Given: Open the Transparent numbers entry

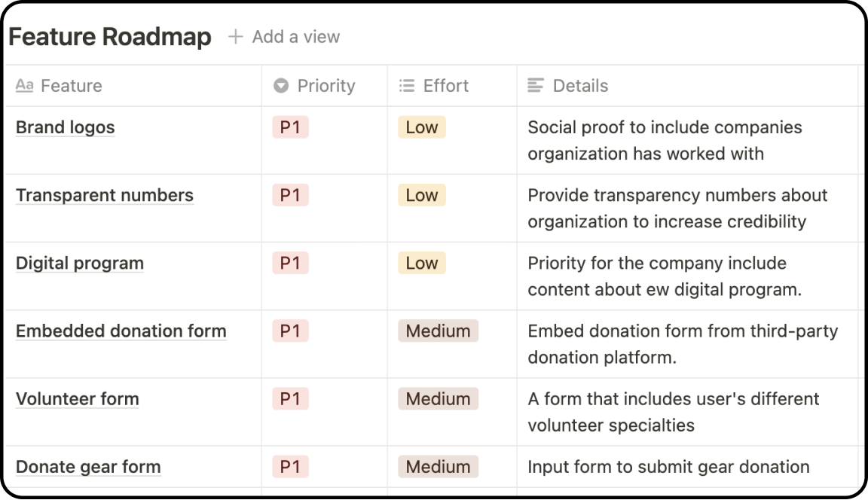Looking at the screenshot, I should tap(105, 195).
